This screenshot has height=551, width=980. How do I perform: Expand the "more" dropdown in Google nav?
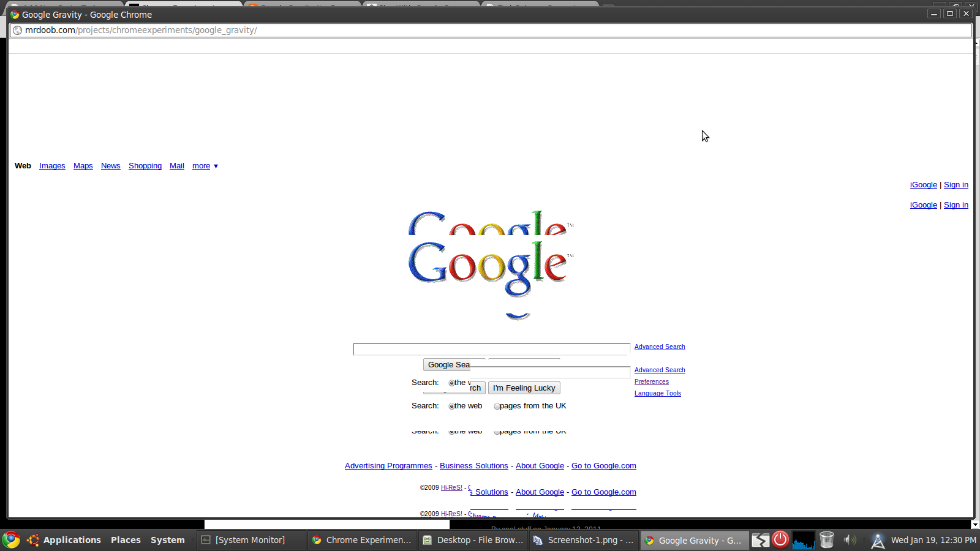pos(205,166)
